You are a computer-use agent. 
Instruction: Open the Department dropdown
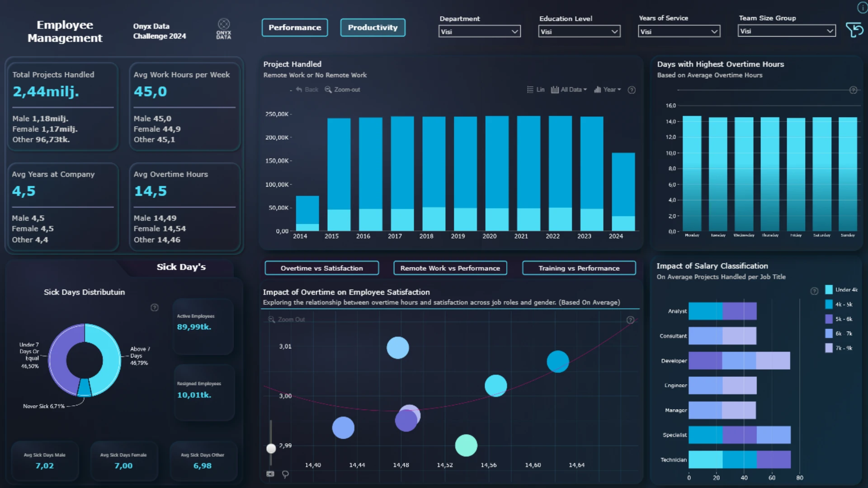(x=479, y=32)
